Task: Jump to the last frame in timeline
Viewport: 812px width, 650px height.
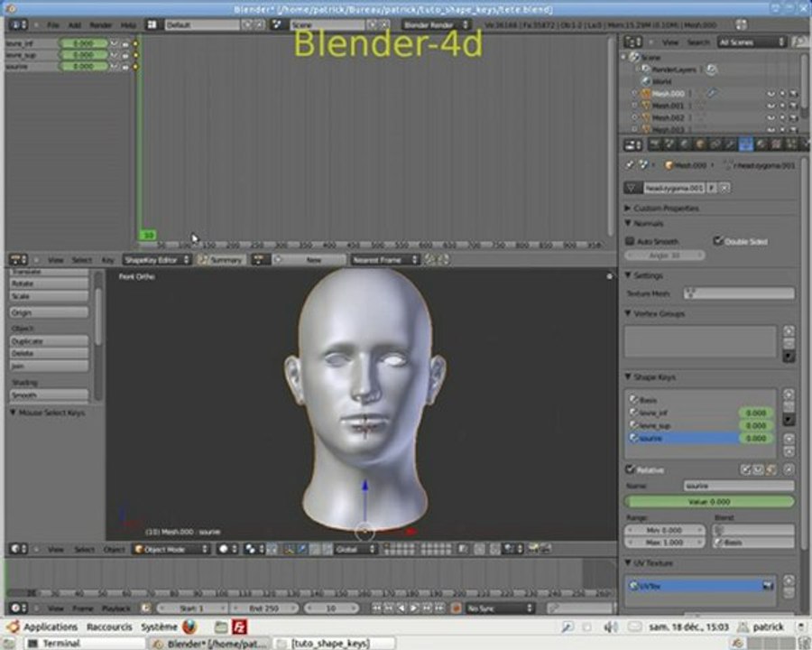Action: tap(439, 608)
